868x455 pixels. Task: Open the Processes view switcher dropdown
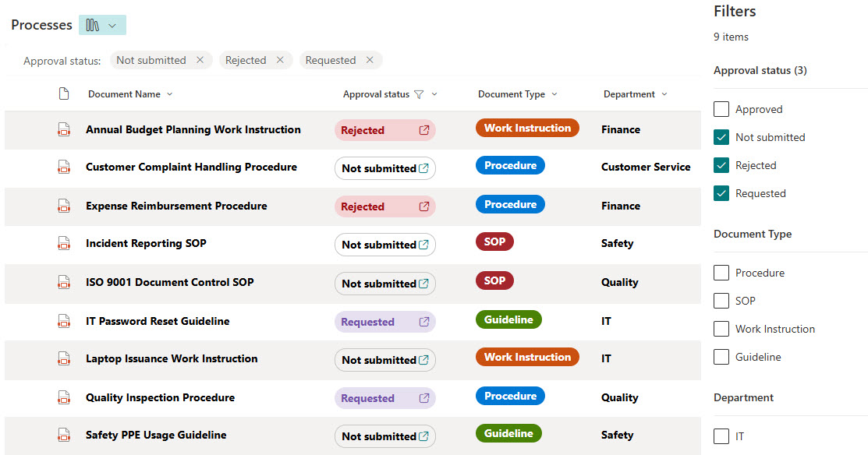(x=102, y=25)
